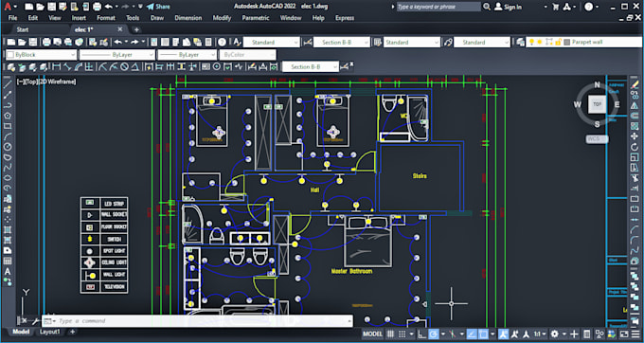The image size is (644, 343).
Task: Click the Help question mark in Standard toolbar
Action: coord(222,42)
